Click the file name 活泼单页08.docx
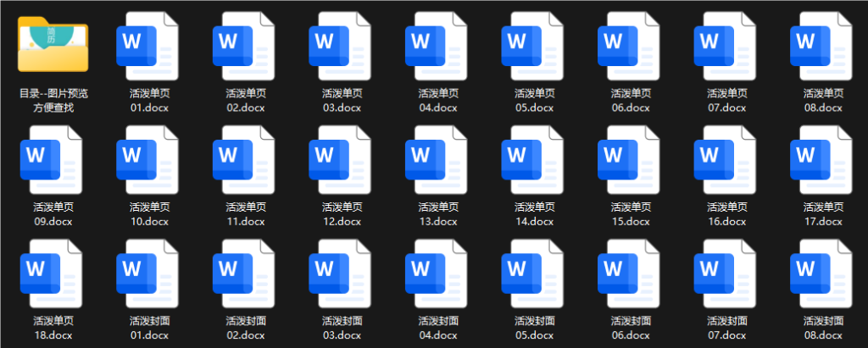The width and height of the screenshot is (868, 348). click(x=824, y=100)
